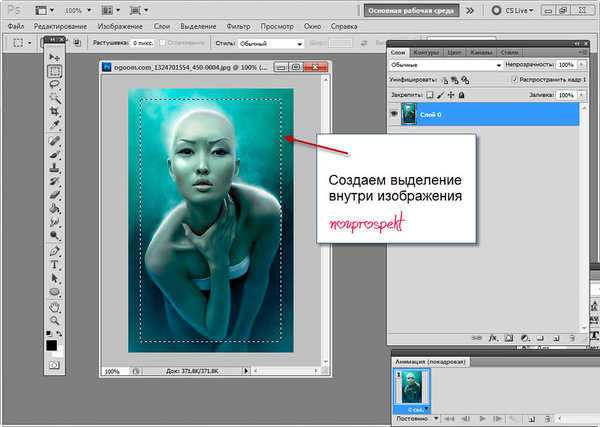Open the Редактирование menu

[x=60, y=26]
